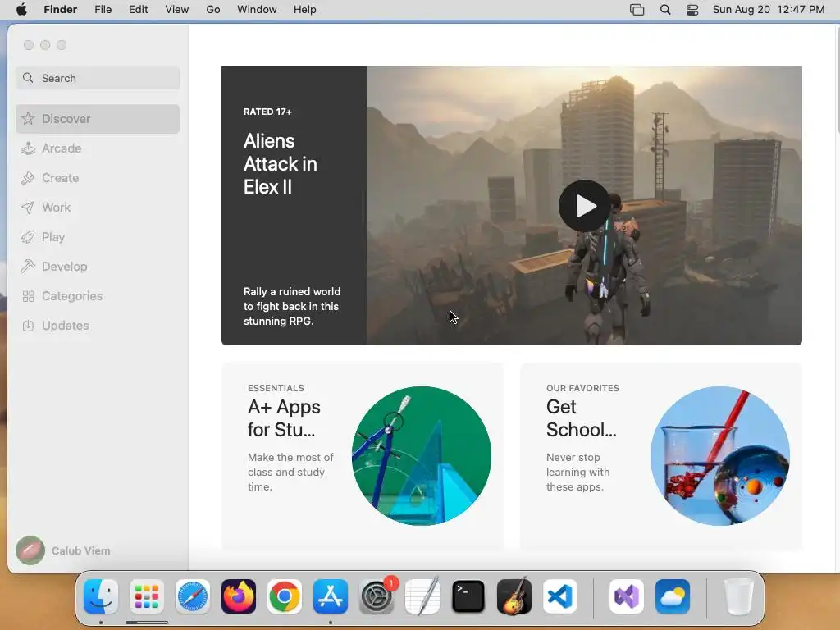Open Launchpad from the Dock

[147, 596]
